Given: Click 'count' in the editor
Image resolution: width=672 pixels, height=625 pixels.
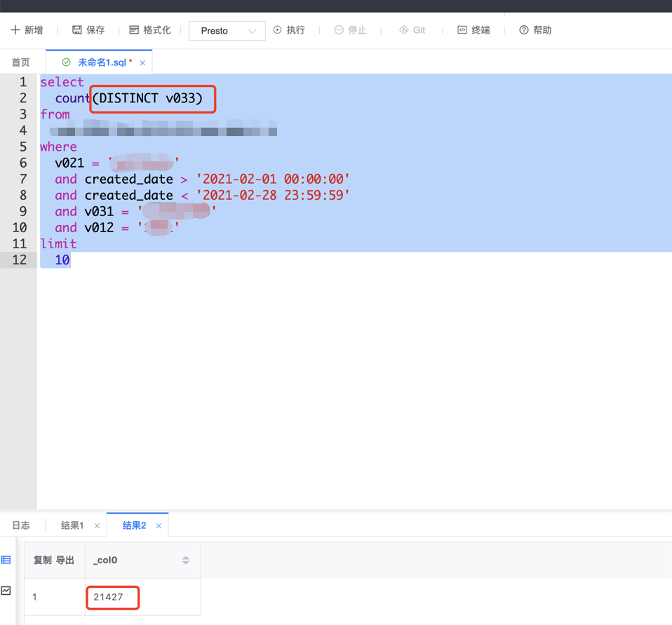Looking at the screenshot, I should click(72, 98).
